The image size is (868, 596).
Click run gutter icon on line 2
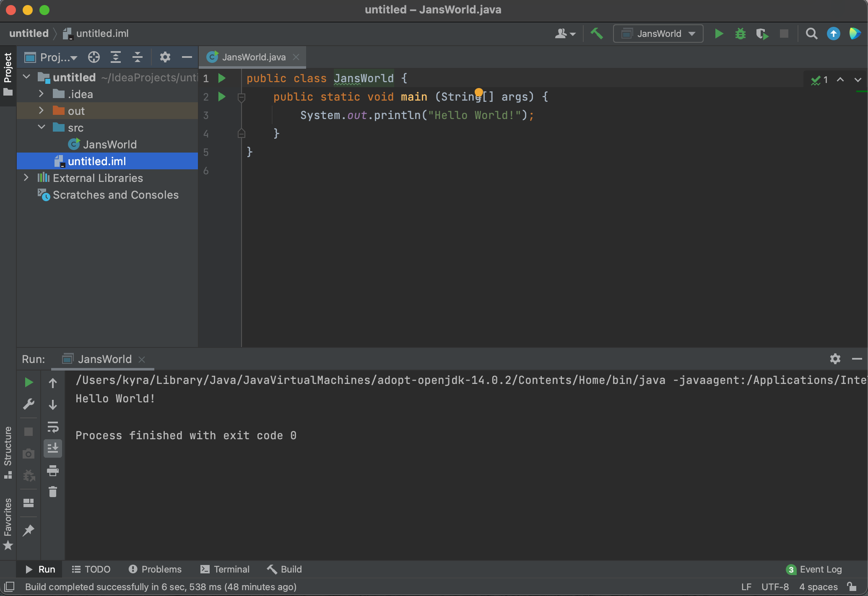(222, 97)
